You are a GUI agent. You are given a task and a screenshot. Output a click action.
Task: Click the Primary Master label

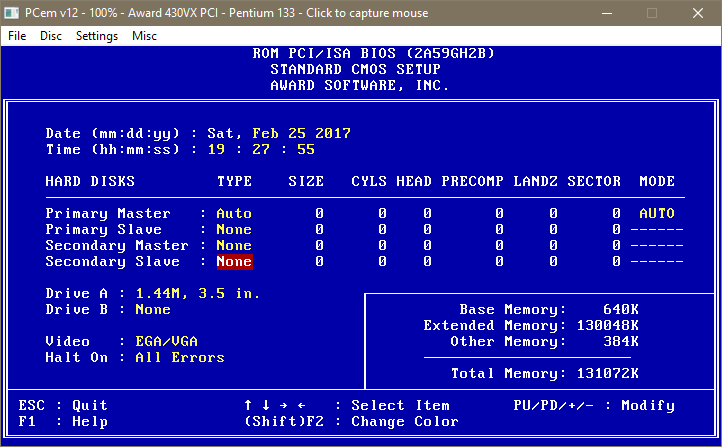click(108, 214)
